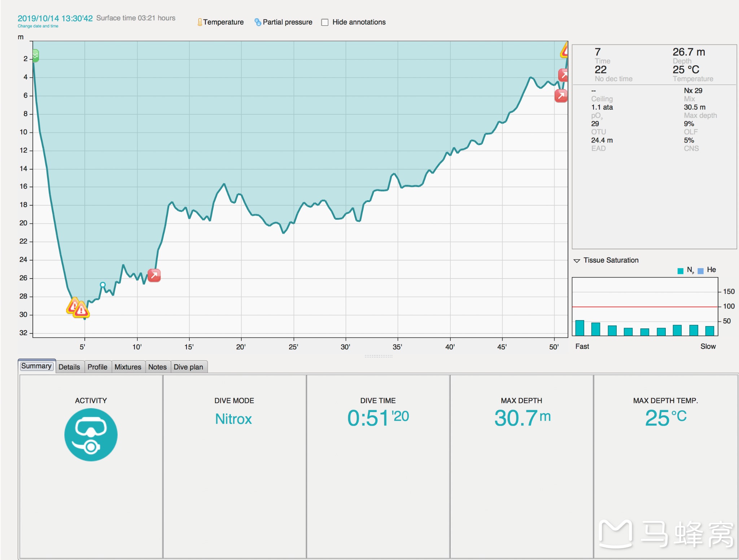The image size is (739, 560).
Task: Click the 5% CNS value
Action: [x=689, y=140]
